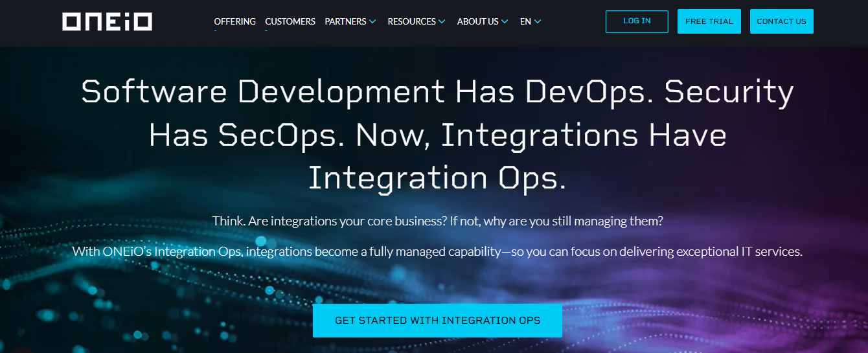Click the ONEiO logo
The image size is (868, 353).
[108, 21]
